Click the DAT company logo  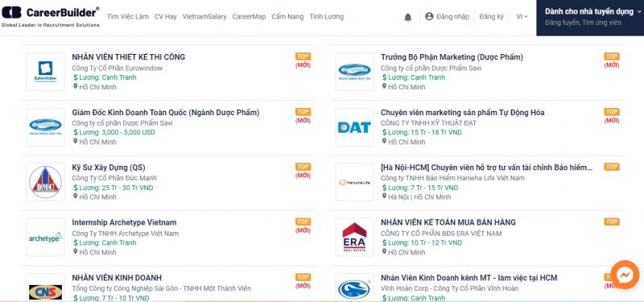point(354,127)
